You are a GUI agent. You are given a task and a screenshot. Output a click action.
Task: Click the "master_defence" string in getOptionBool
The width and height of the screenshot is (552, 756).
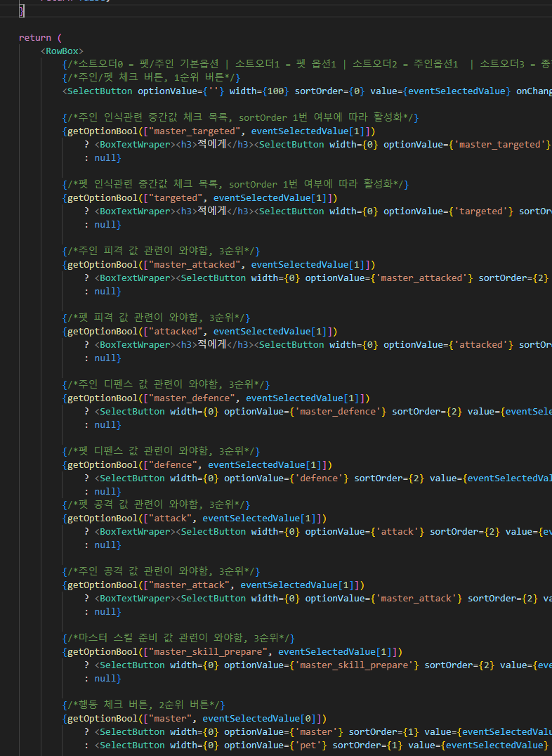(192, 398)
